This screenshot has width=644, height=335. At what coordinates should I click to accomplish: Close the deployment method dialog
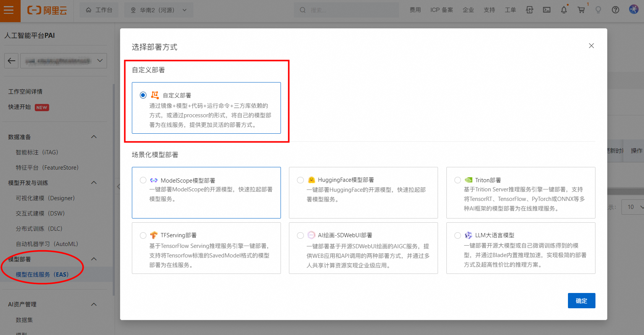tap(591, 46)
